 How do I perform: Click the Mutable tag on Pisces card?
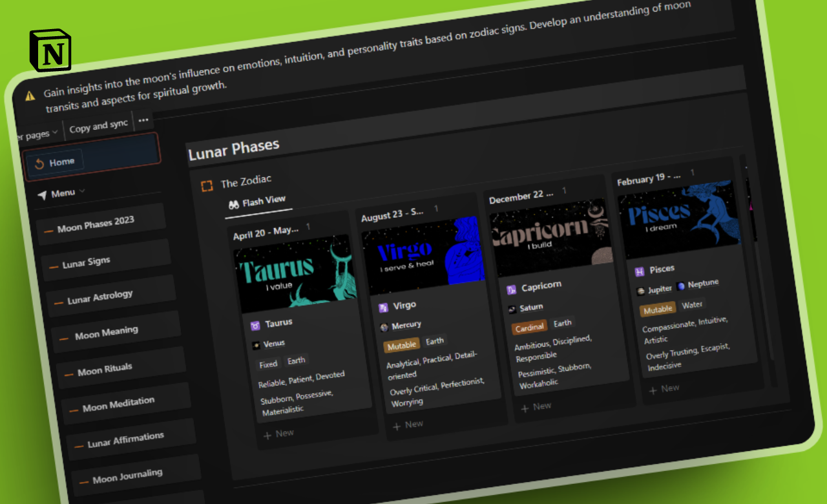tap(658, 309)
